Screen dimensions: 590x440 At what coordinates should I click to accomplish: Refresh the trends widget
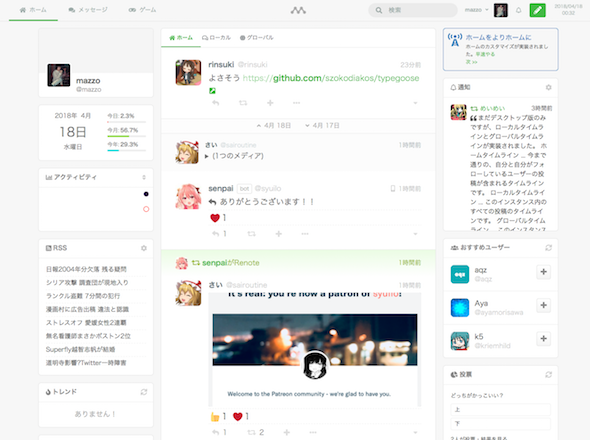pos(144,392)
